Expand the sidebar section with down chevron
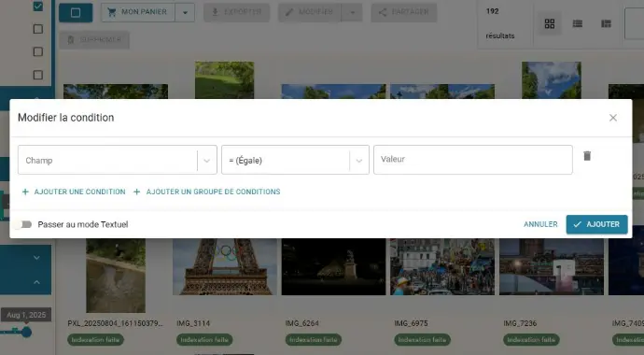 coord(36,258)
